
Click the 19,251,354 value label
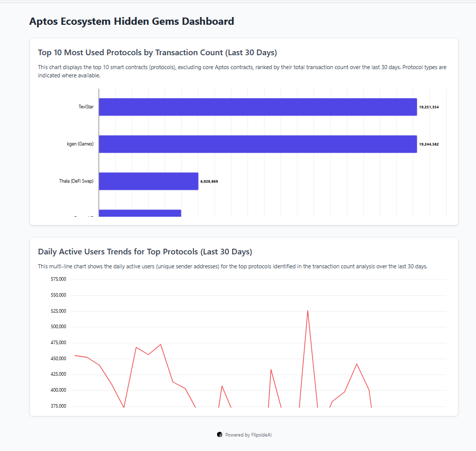[429, 107]
